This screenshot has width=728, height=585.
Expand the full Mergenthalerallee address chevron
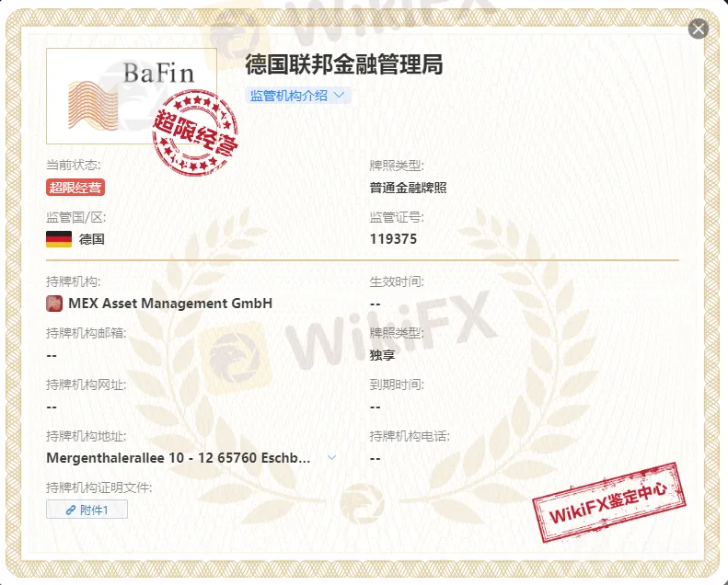coord(332,457)
